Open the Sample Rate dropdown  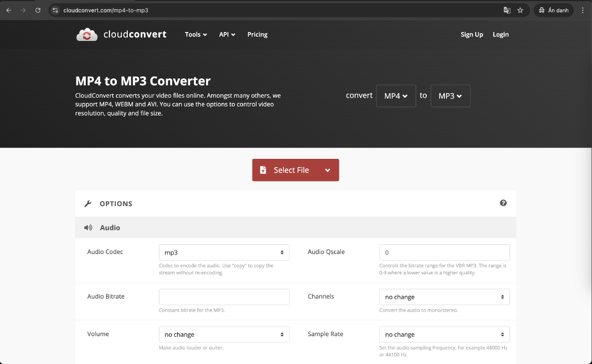[444, 334]
